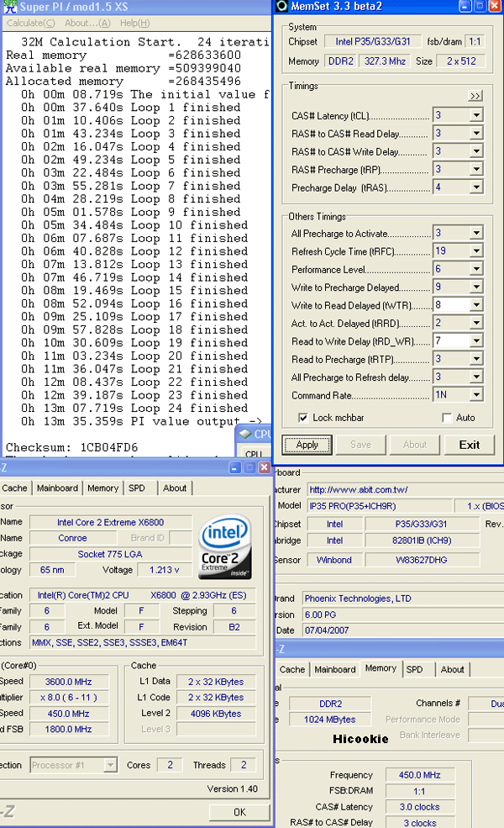
Task: Click the Exit button in MemSet
Action: tap(470, 445)
